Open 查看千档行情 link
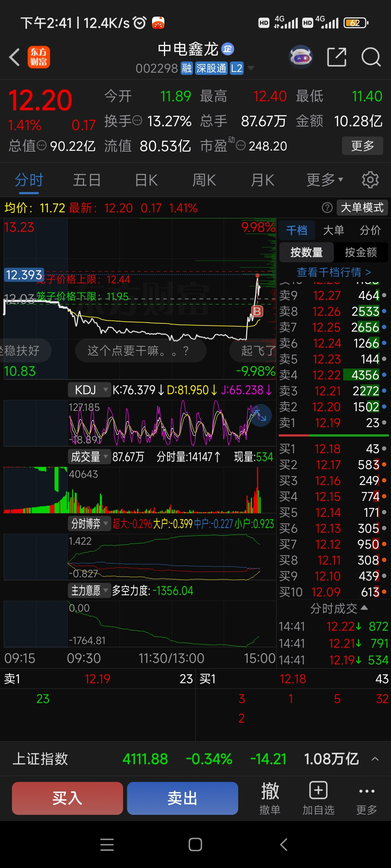This screenshot has height=868, width=391. click(x=333, y=272)
